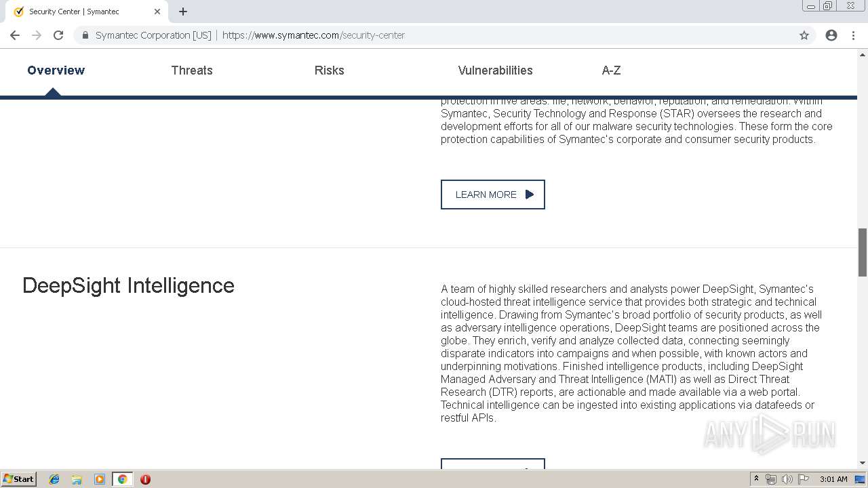This screenshot has height=488, width=868.
Task: Go back to the previous page
Action: (x=15, y=35)
